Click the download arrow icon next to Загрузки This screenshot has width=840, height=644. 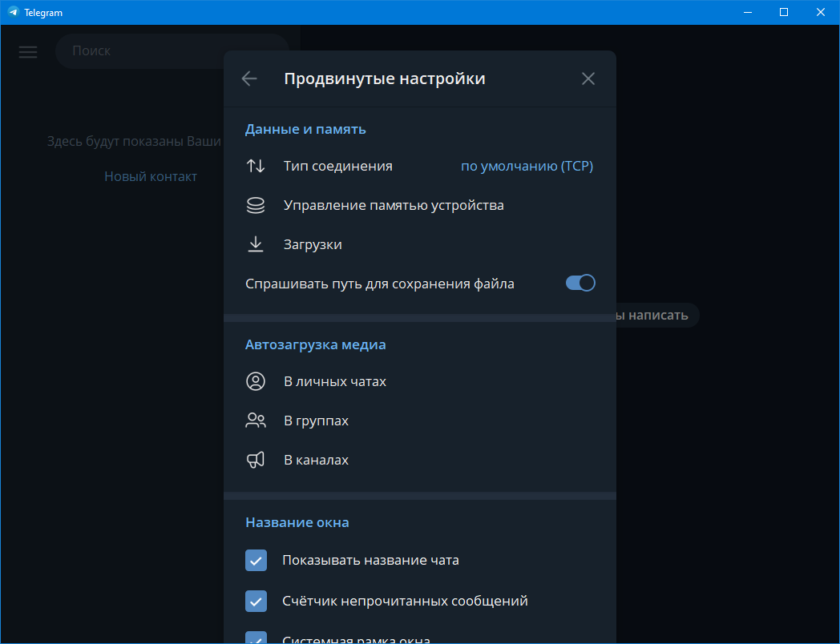coord(256,244)
